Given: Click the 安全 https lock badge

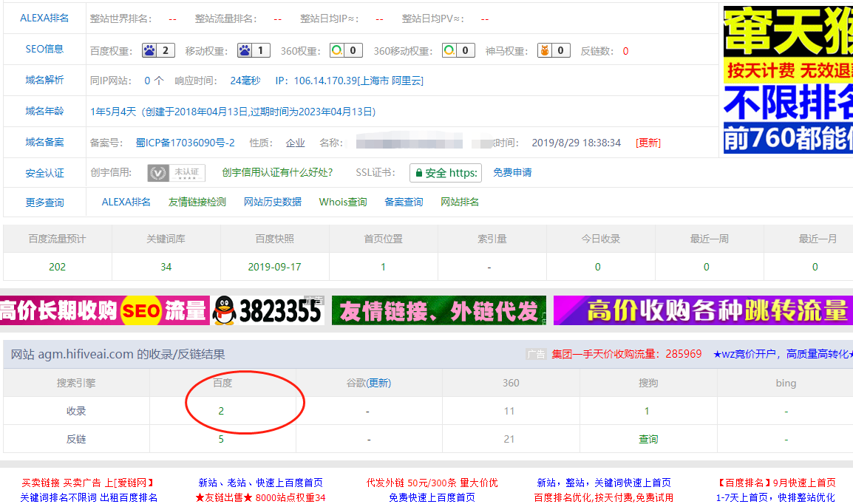Looking at the screenshot, I should (x=446, y=173).
